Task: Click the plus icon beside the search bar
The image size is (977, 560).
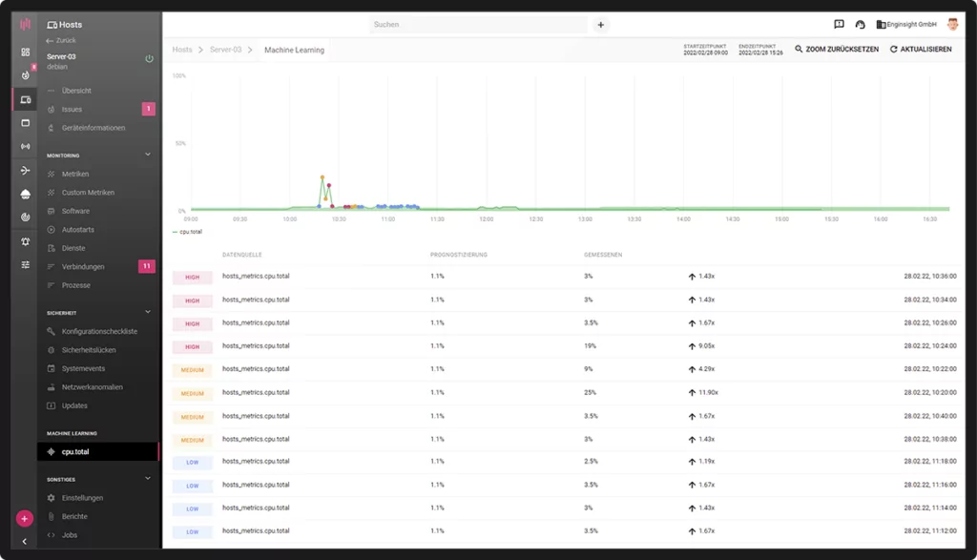Action: click(x=600, y=24)
